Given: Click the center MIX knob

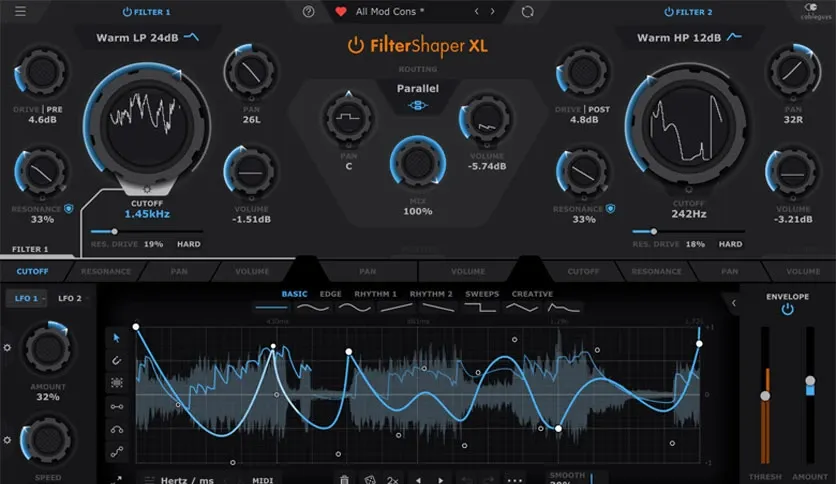Looking at the screenshot, I should [417, 163].
